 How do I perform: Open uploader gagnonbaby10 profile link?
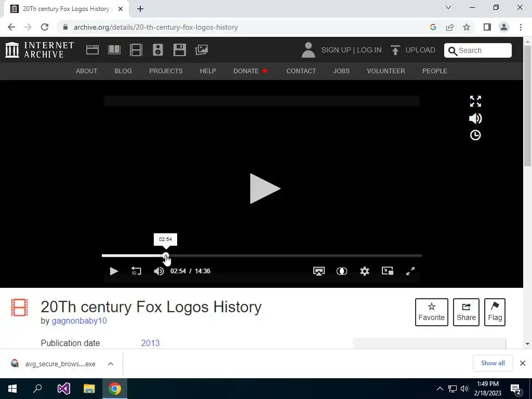coord(79,321)
